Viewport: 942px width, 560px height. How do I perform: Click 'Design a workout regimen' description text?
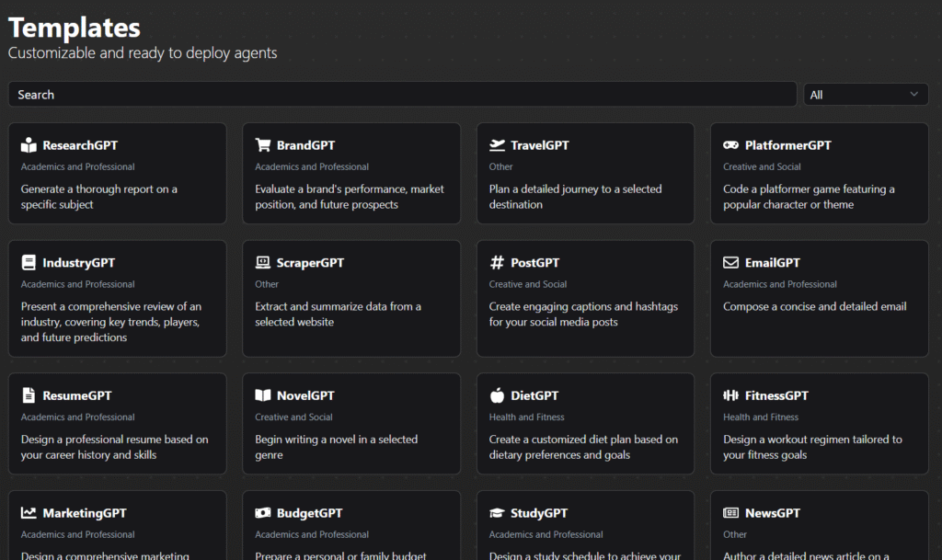(812, 447)
